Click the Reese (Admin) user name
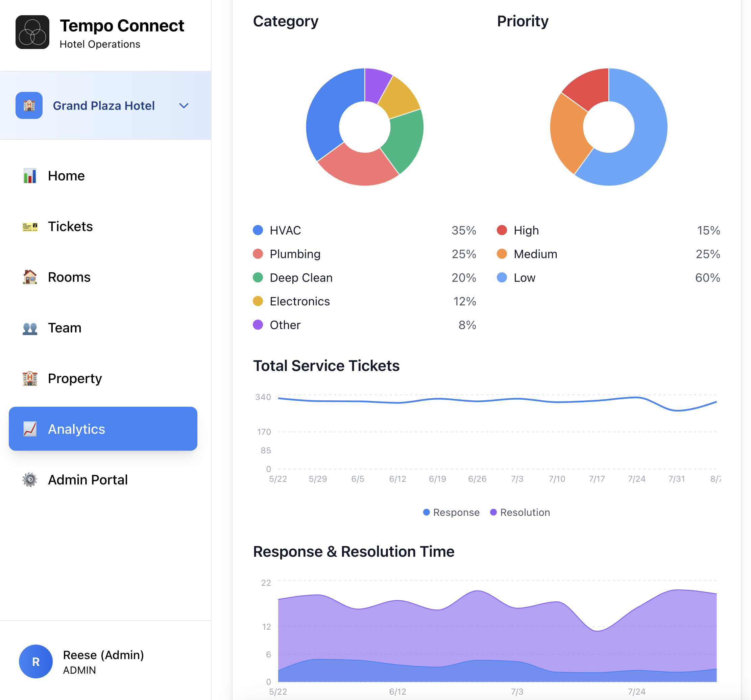 click(103, 655)
